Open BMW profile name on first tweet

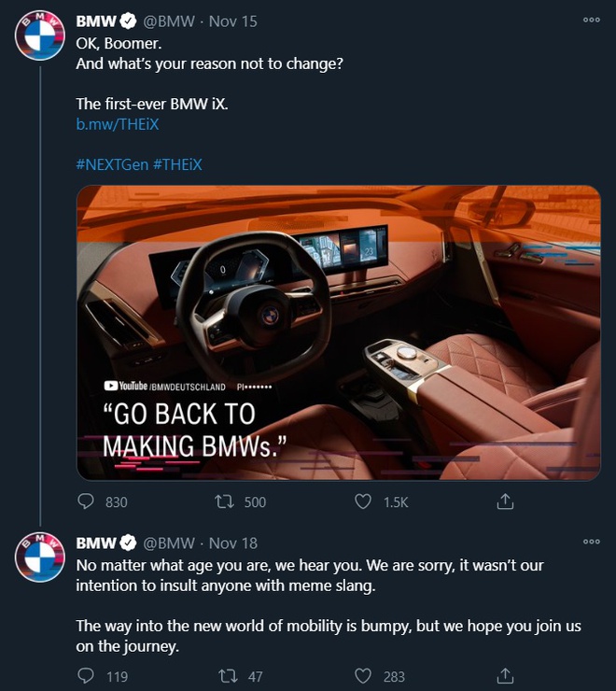(94, 21)
